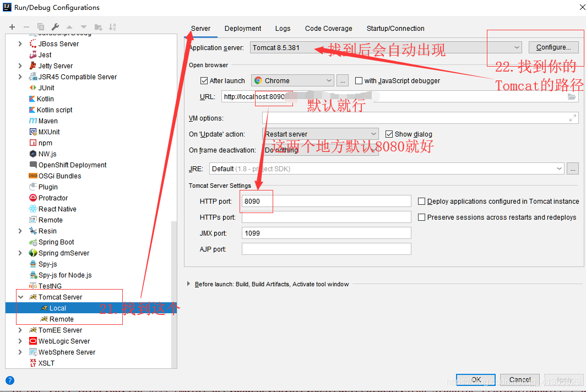Enable with JavaScript debugger checkbox

click(x=359, y=81)
